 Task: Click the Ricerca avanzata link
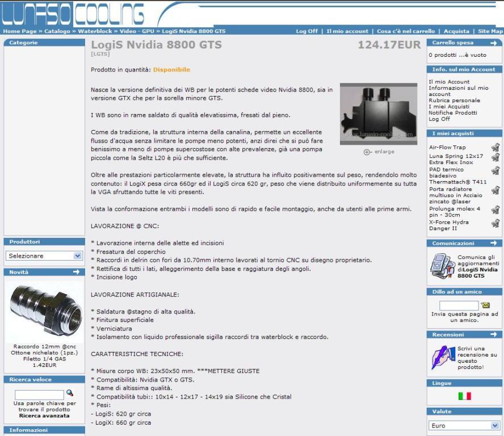44,416
